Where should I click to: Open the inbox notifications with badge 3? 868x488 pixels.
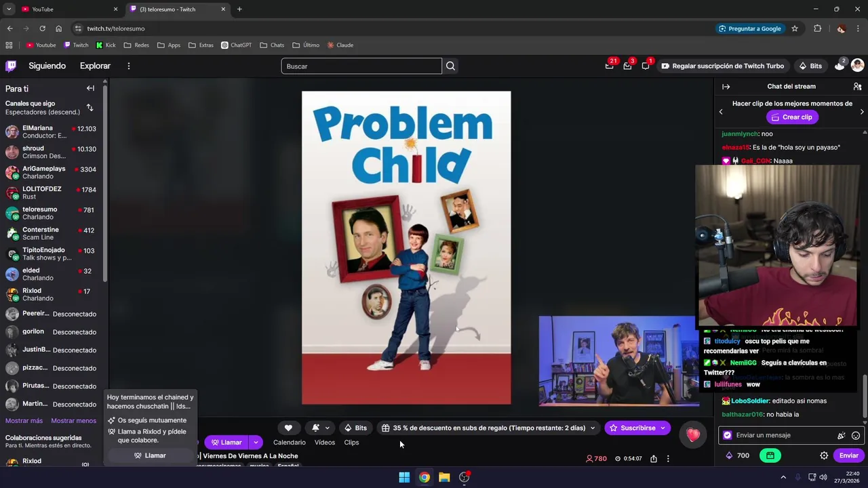pos(627,66)
